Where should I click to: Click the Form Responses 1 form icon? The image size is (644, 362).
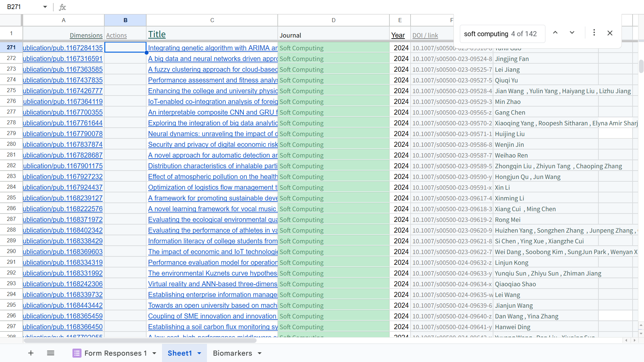coord(77,353)
